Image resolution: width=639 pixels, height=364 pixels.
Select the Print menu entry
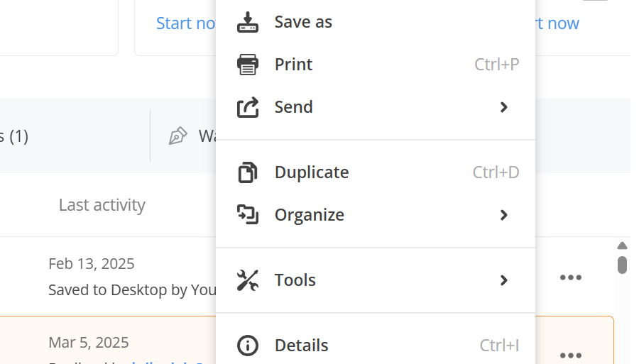click(x=376, y=65)
